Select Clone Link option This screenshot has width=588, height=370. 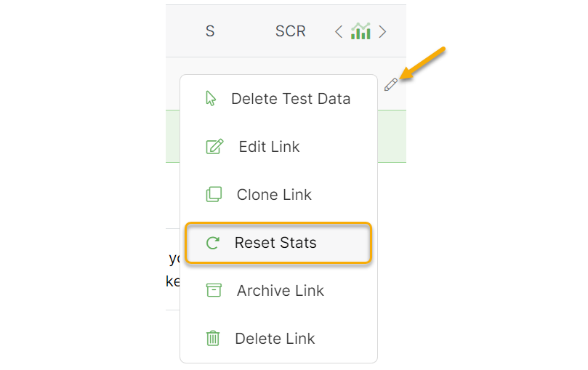(x=274, y=195)
